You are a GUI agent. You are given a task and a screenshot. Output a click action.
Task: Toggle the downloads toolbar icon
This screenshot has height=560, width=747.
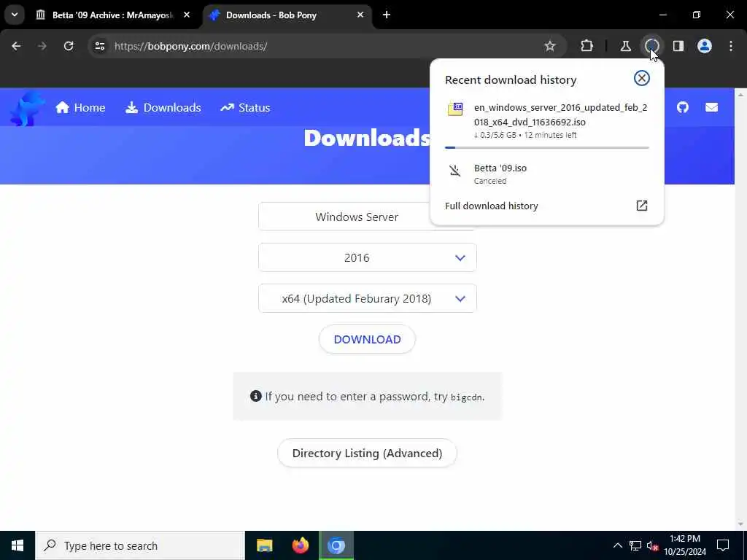pos(651,46)
